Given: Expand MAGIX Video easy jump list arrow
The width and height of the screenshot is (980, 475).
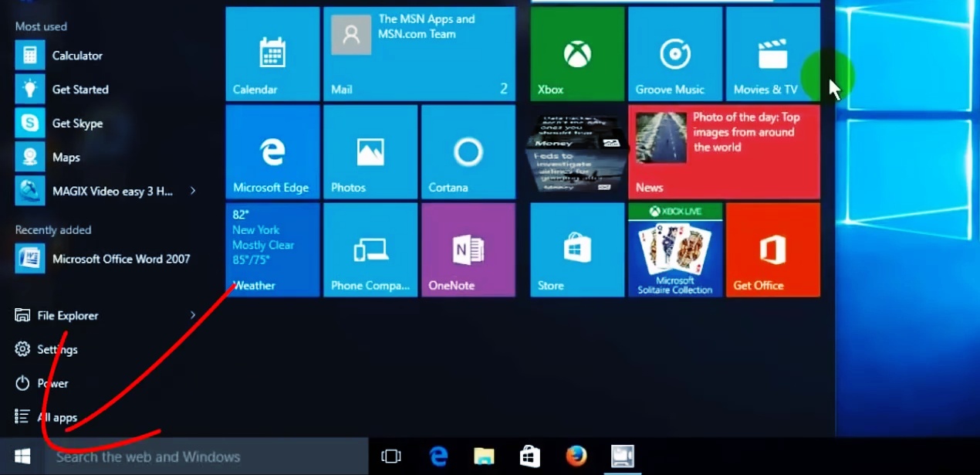Looking at the screenshot, I should pos(193,191).
